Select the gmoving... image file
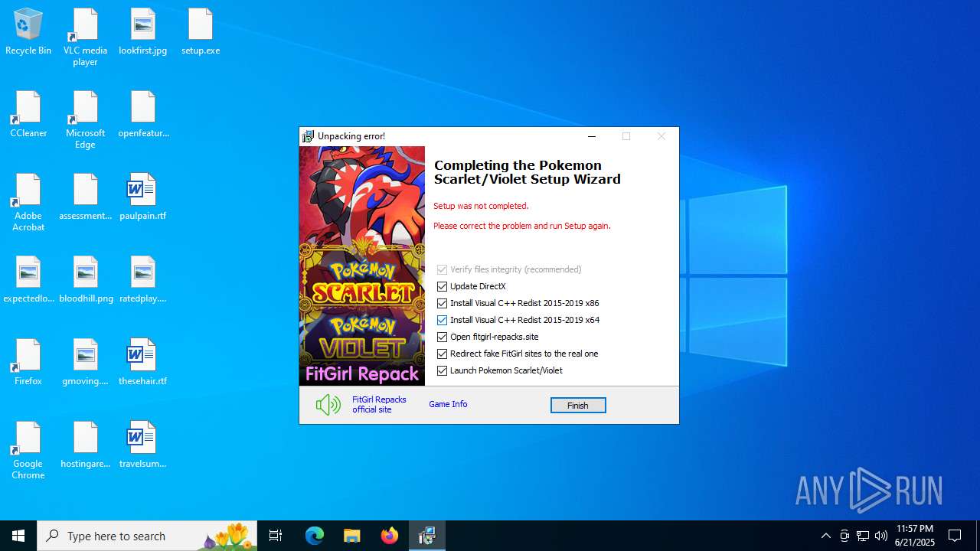The height and width of the screenshot is (551, 980). (85, 363)
